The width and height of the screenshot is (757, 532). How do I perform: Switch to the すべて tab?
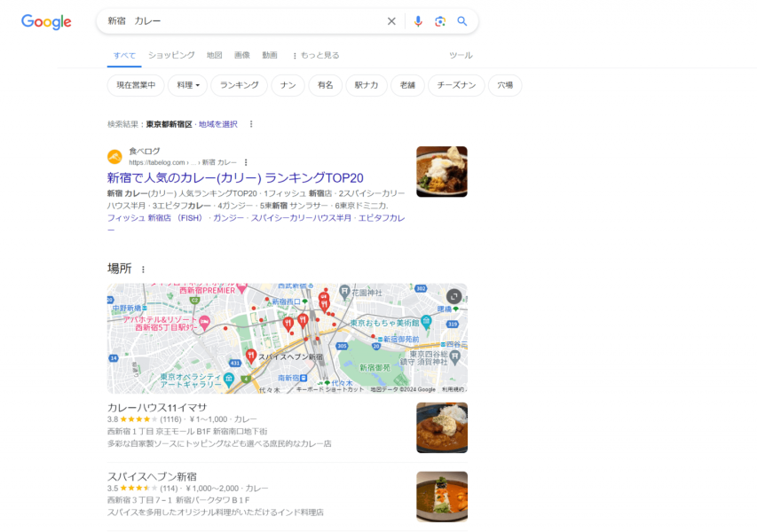coord(124,56)
